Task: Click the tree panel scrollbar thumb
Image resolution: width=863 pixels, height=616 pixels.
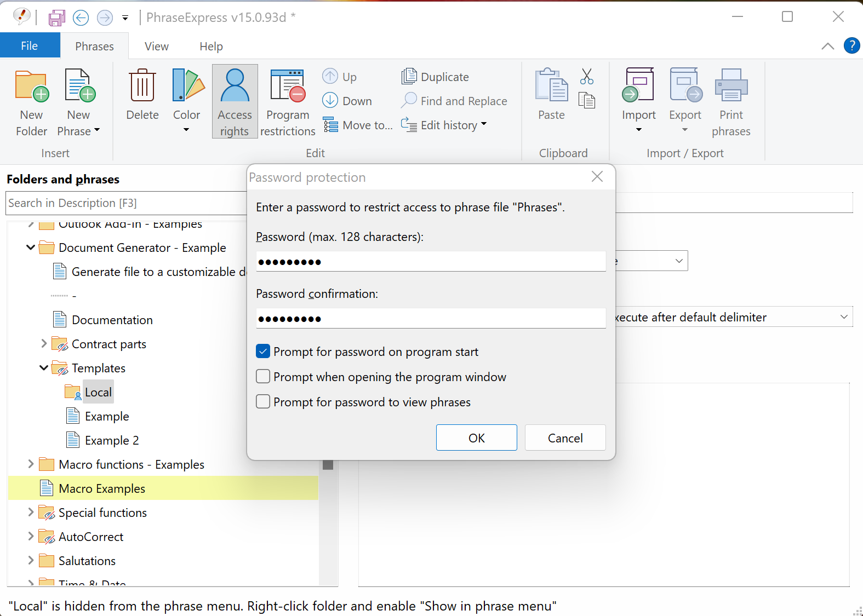Action: click(328, 465)
